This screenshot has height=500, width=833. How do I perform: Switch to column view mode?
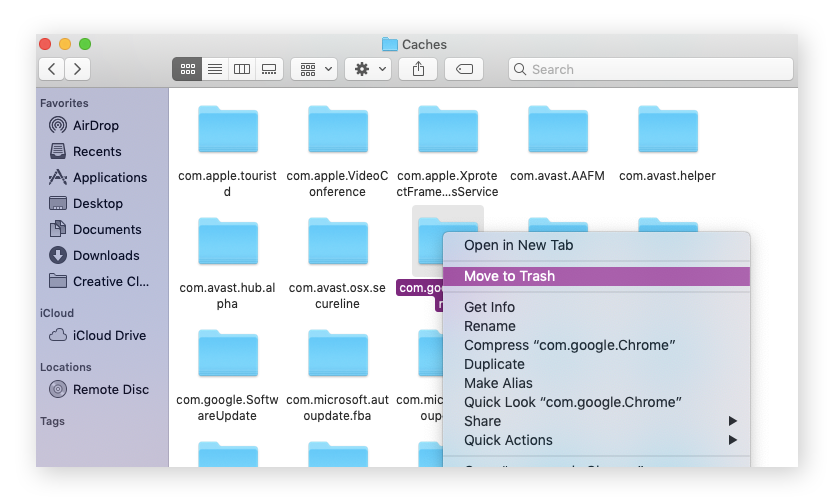[241, 69]
